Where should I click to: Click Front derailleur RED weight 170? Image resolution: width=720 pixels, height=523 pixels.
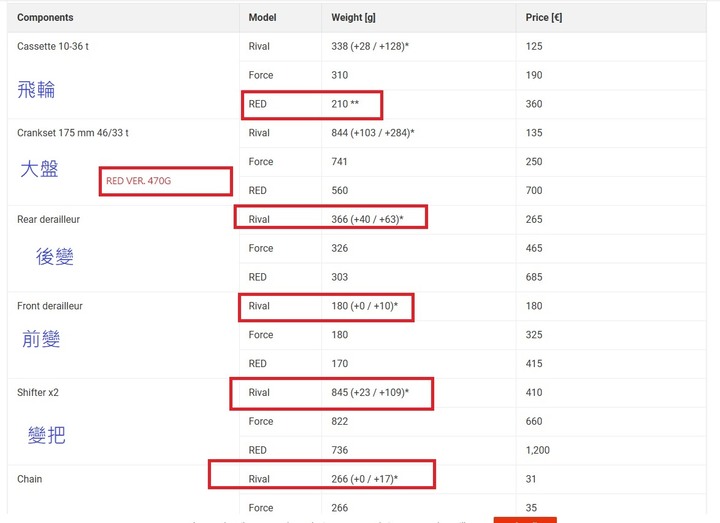coord(339,364)
